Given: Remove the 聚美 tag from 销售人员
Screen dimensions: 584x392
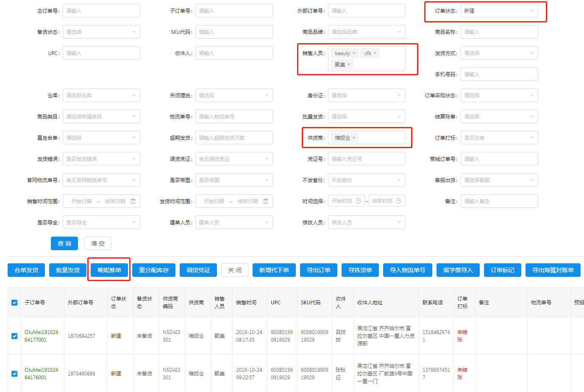Looking at the screenshot, I should pyautogui.click(x=349, y=64).
